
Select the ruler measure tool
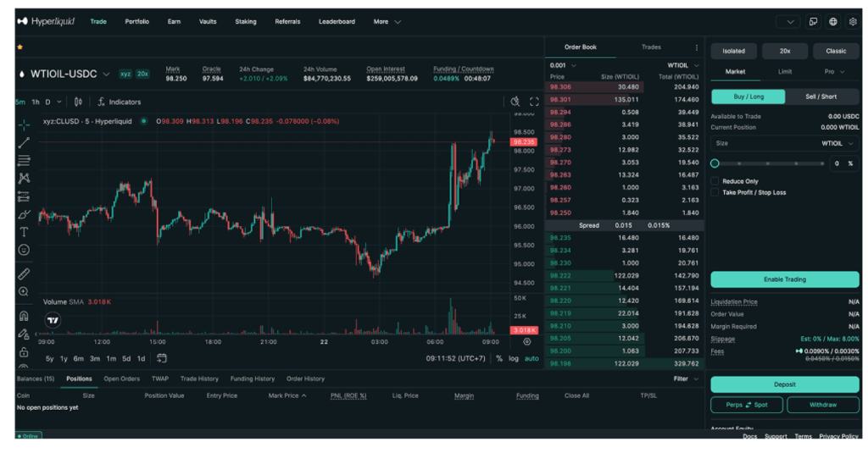click(x=24, y=273)
